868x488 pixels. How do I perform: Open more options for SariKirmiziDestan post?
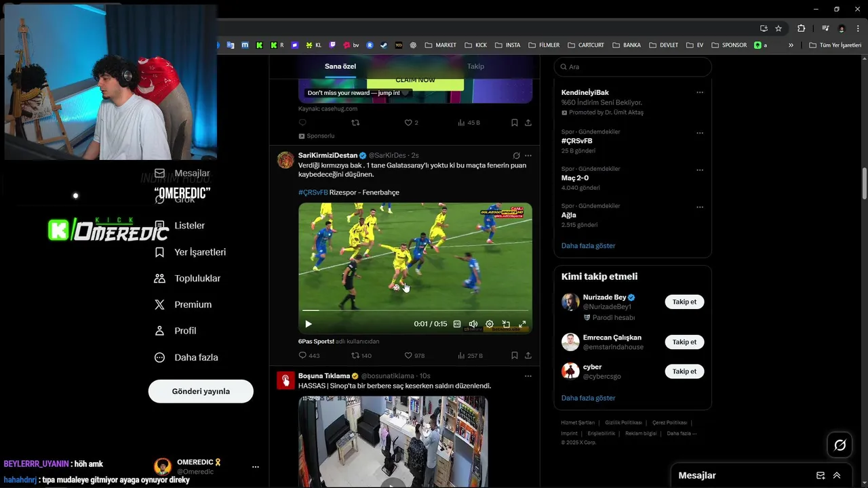click(528, 155)
